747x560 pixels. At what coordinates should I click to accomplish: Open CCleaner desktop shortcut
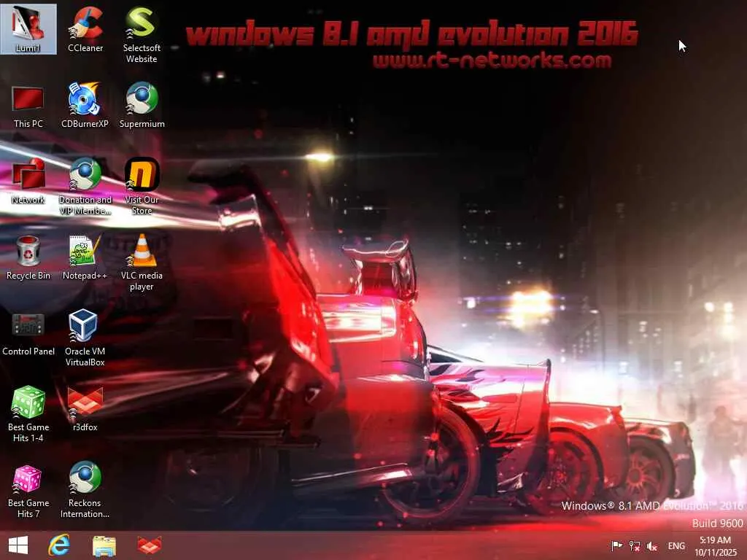point(85,29)
